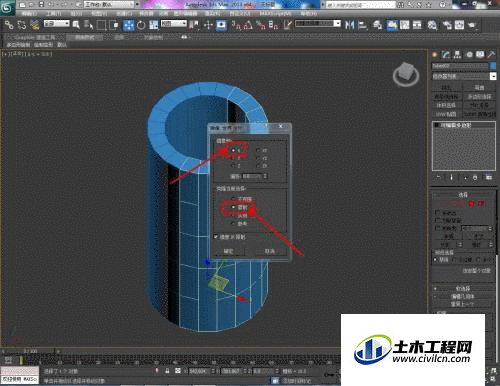This screenshot has width=500, height=386.
Task: Open the Render Setup dialog
Action: pyautogui.click(x=447, y=25)
